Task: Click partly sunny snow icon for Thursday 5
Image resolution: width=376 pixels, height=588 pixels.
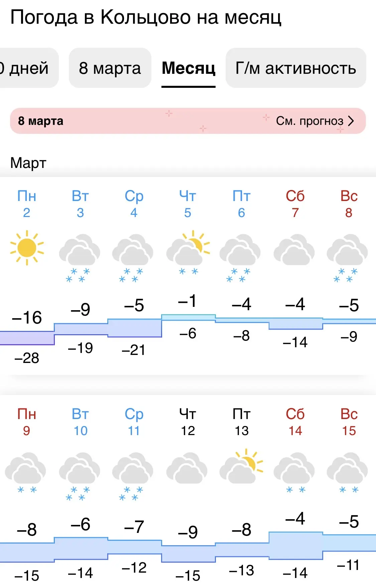Action: point(188,252)
